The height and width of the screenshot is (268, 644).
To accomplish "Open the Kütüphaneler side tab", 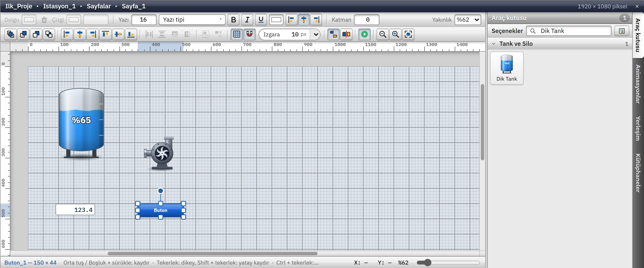I will [638, 173].
